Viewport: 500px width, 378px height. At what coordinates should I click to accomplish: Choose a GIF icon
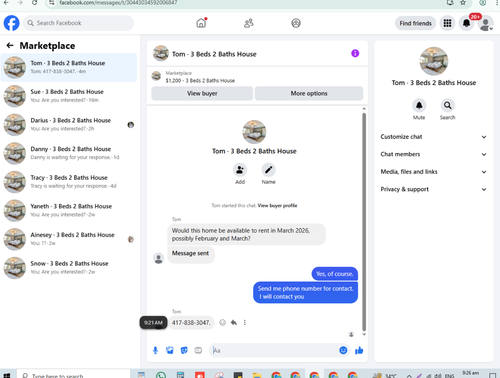(x=198, y=350)
